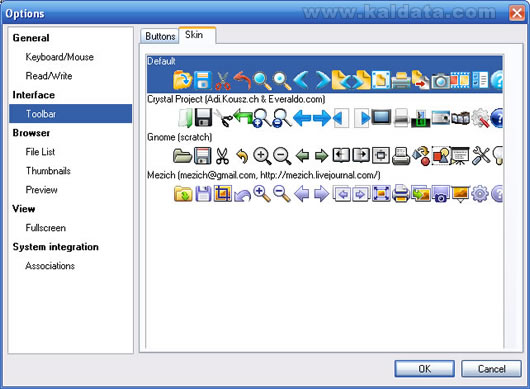Click the fit-to-screen arrows icon in Mezich row
530x389 pixels.
coord(381,194)
